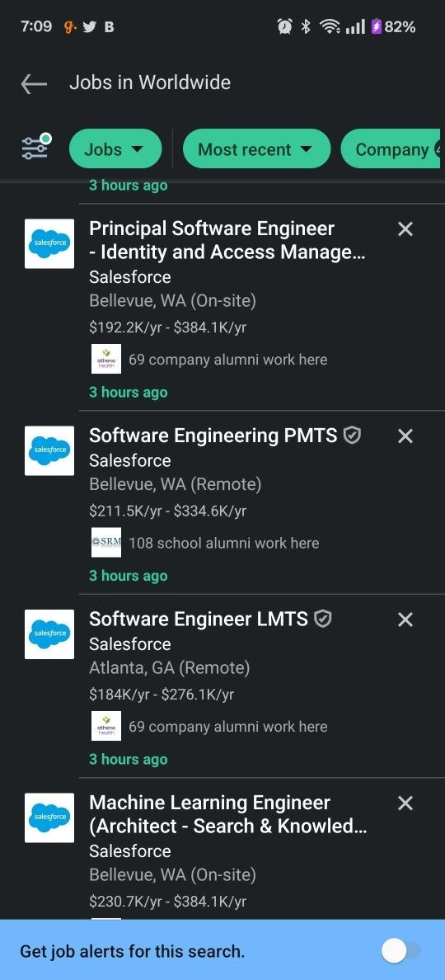The image size is (445, 980).
Task: Tap the Salesforce logo for Principal Software Engineer
Action: click(x=49, y=243)
